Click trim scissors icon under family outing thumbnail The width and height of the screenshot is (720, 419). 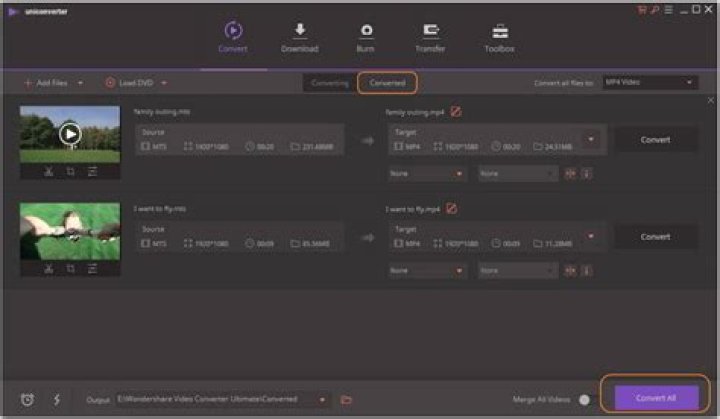click(48, 171)
